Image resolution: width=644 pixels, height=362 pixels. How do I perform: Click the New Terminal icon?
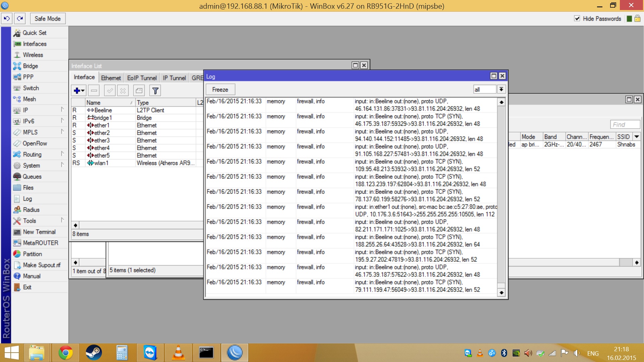coord(17,232)
